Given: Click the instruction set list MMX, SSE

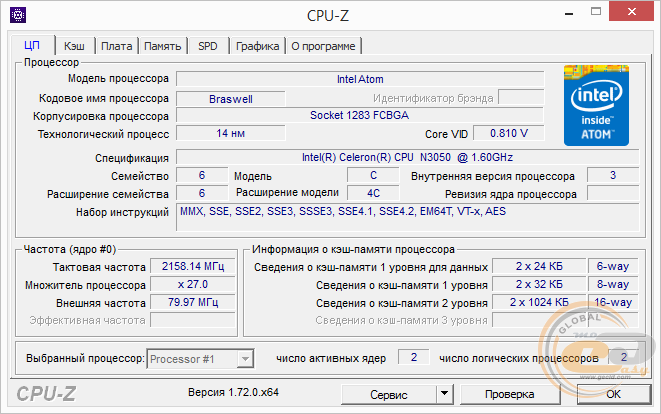Looking at the screenshot, I should pos(407,217).
